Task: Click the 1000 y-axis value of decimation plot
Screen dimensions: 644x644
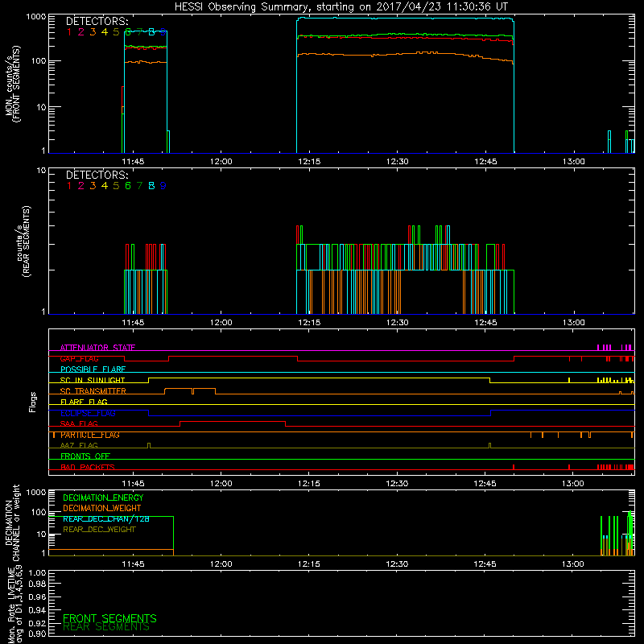Action: [x=36, y=492]
